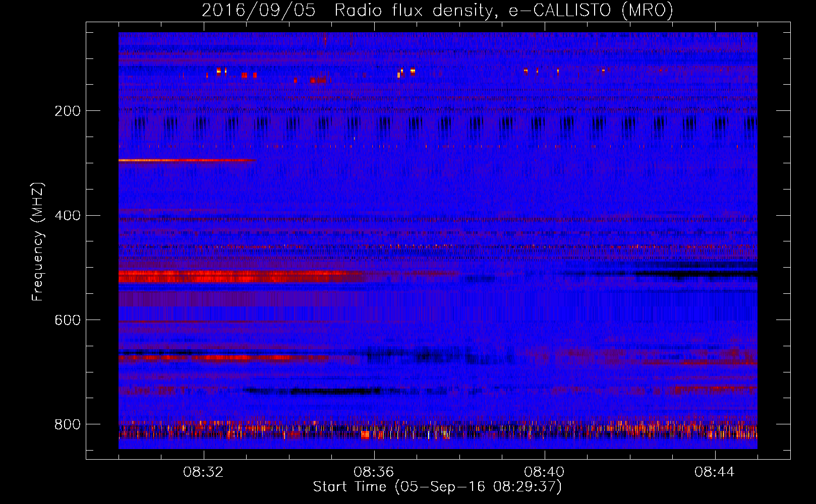Viewport: 816px width, 504px height.
Task: Click the 'Start Time (05-Sep-16 08:29:37)' label
Action: click(x=437, y=487)
